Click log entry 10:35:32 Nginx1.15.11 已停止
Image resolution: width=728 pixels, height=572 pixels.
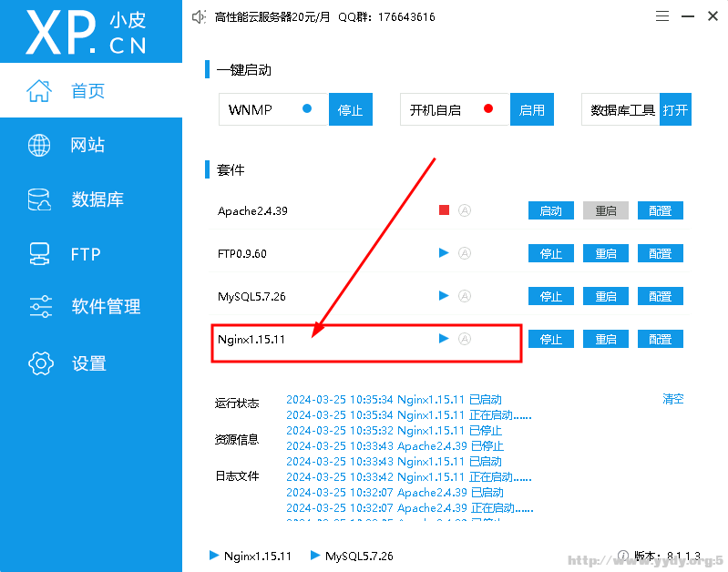coord(394,431)
